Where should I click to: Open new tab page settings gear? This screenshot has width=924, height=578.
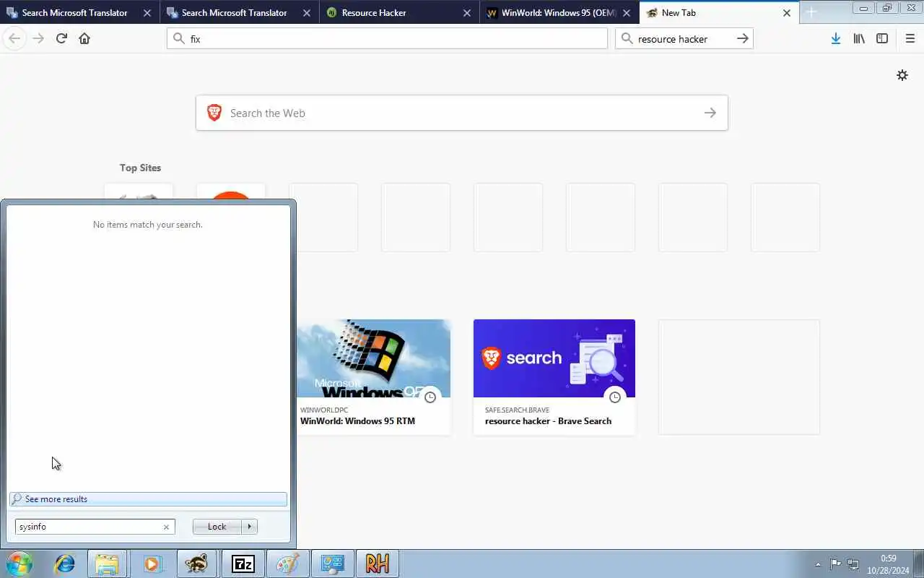point(902,75)
